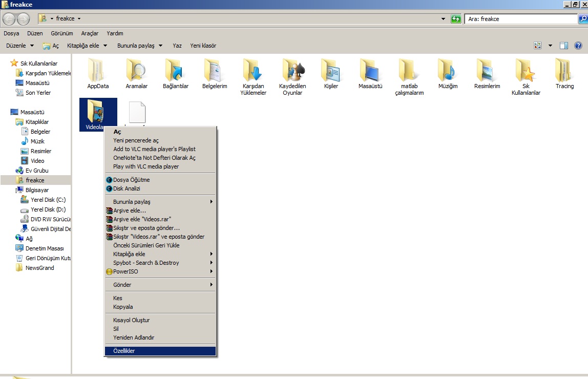Expand the Gönder submenu

coord(161,285)
